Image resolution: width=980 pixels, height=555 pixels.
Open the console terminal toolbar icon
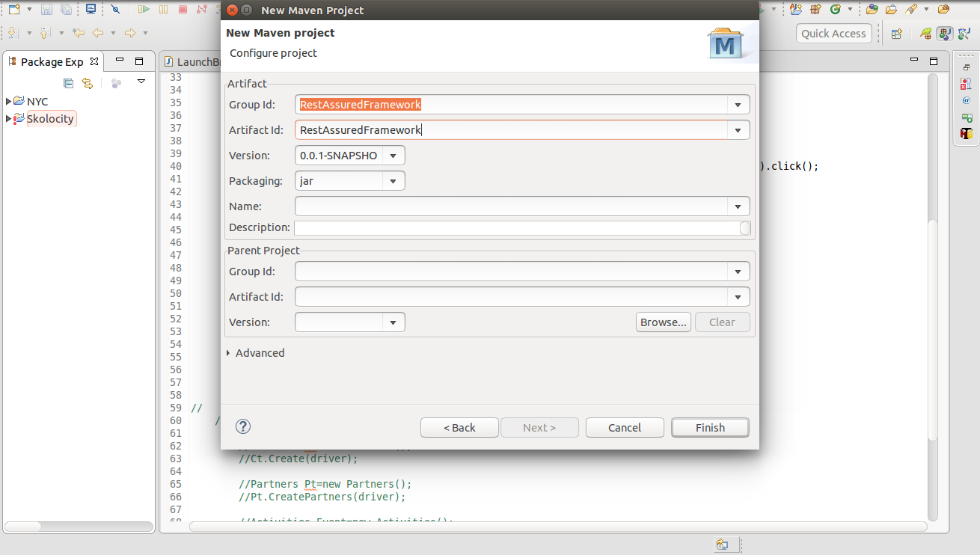coord(91,10)
